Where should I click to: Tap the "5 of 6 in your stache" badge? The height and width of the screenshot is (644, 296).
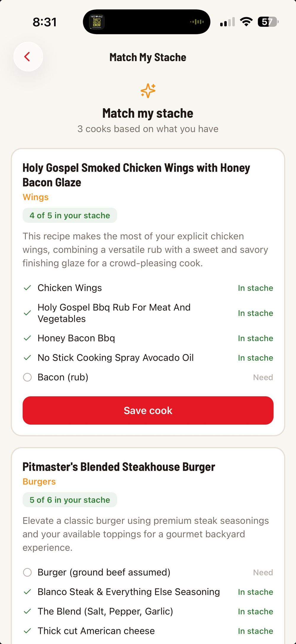point(70,500)
